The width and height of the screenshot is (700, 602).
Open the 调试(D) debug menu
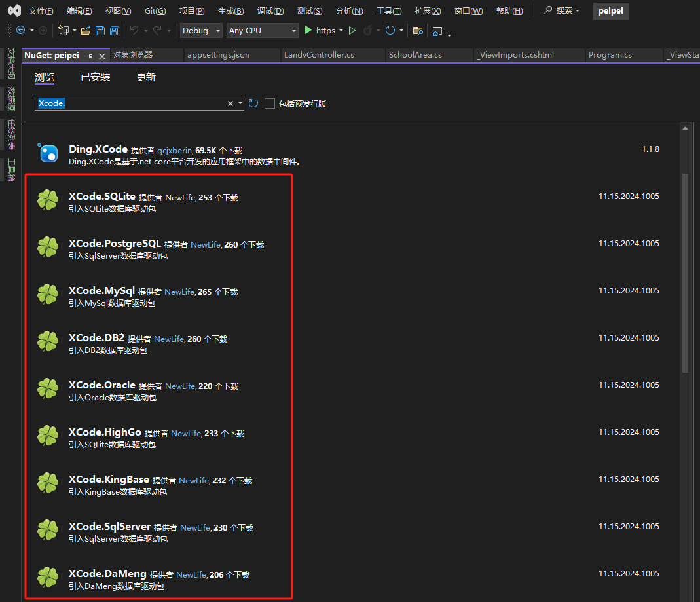coord(270,10)
